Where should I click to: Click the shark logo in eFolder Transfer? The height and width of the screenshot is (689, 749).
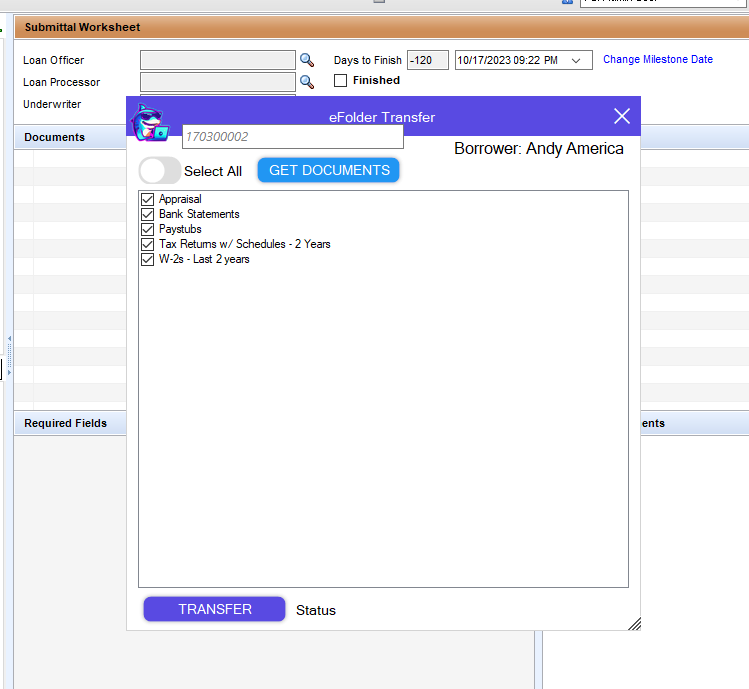[x=151, y=123]
